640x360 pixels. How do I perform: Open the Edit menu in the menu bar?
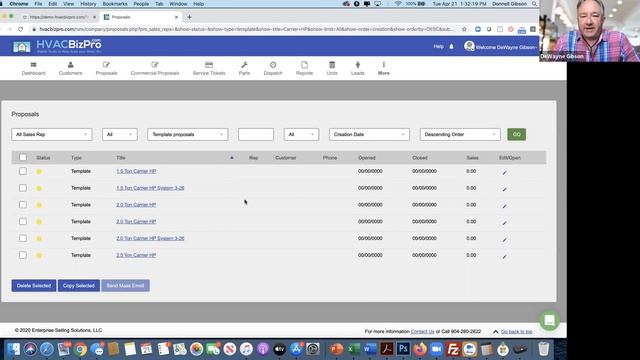tap(53, 4)
